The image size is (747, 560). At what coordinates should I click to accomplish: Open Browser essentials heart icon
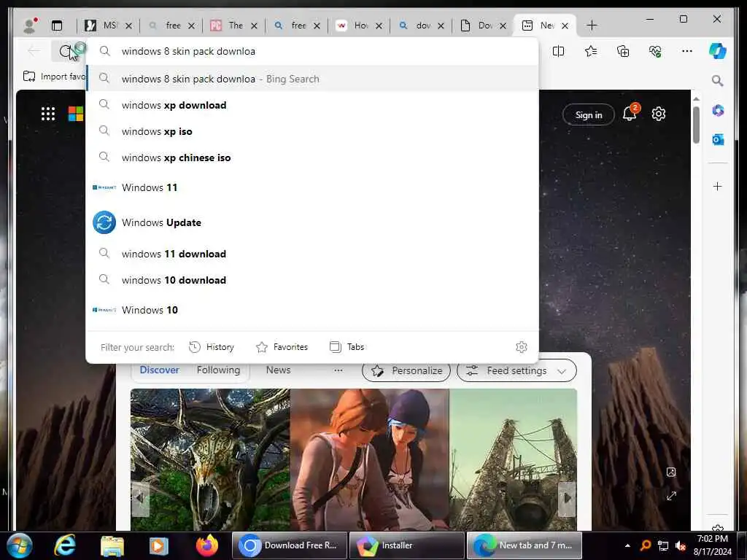(x=655, y=51)
